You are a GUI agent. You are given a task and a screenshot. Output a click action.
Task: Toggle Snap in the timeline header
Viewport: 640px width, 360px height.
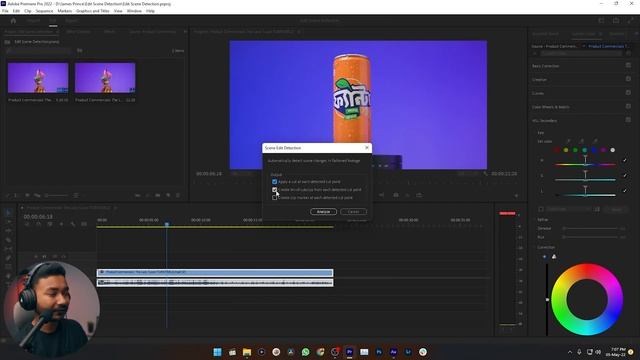click(38, 224)
